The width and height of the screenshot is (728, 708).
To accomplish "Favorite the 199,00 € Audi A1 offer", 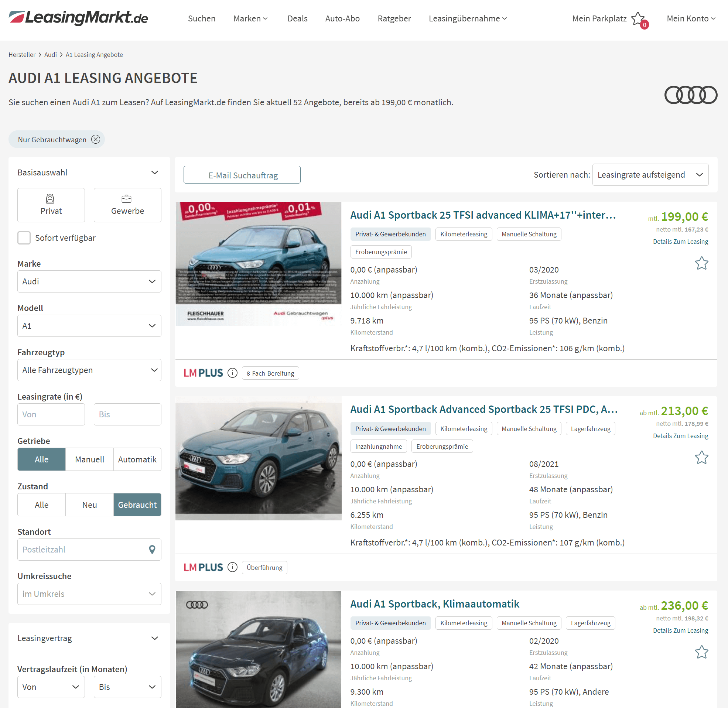I will point(701,263).
